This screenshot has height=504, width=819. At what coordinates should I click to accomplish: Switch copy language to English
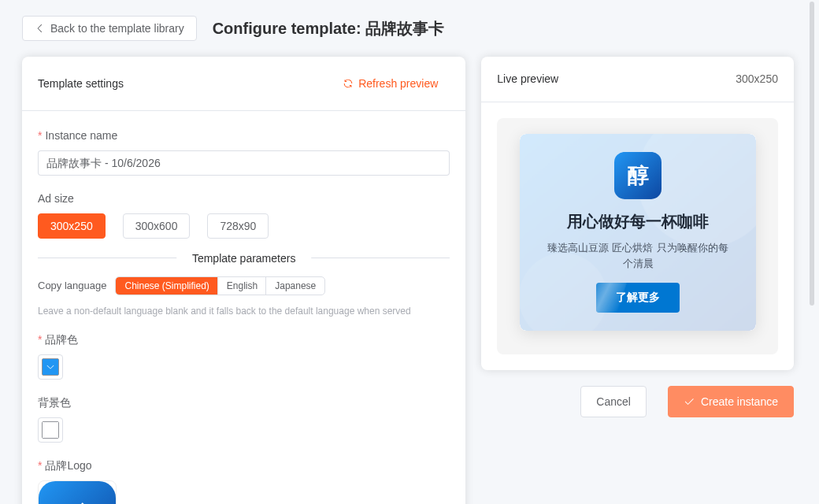click(242, 286)
